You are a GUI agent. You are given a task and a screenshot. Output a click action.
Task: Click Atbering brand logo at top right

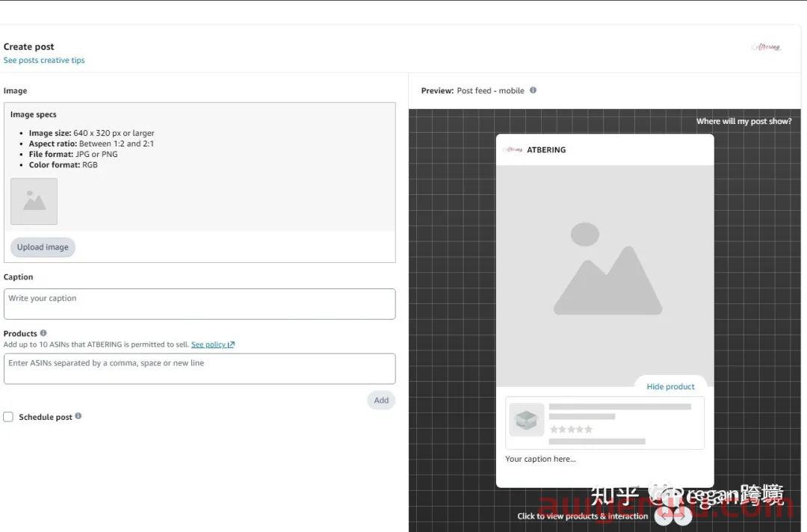pos(767,47)
